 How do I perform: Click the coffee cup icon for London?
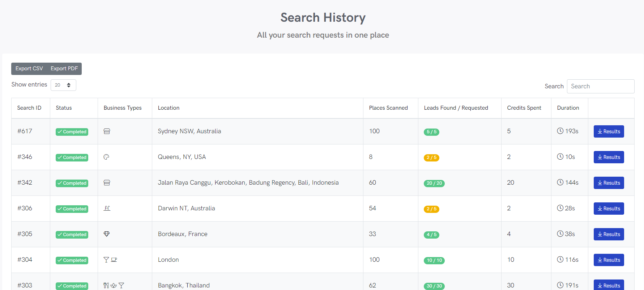(114, 260)
